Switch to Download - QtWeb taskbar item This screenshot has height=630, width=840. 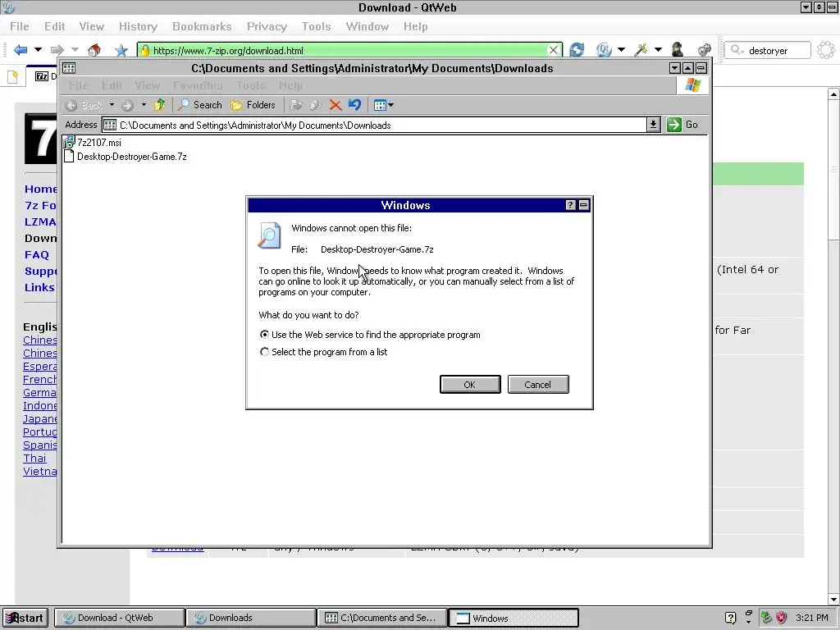120,618
